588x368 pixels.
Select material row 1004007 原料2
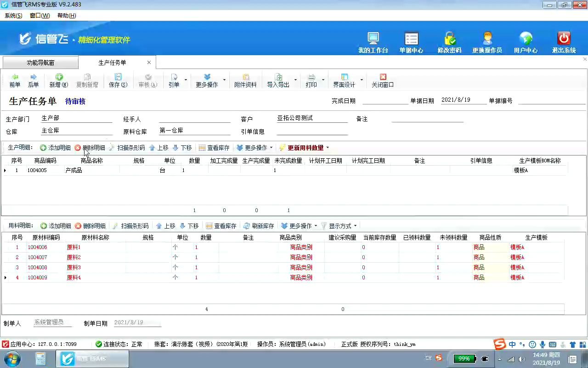pos(283,257)
